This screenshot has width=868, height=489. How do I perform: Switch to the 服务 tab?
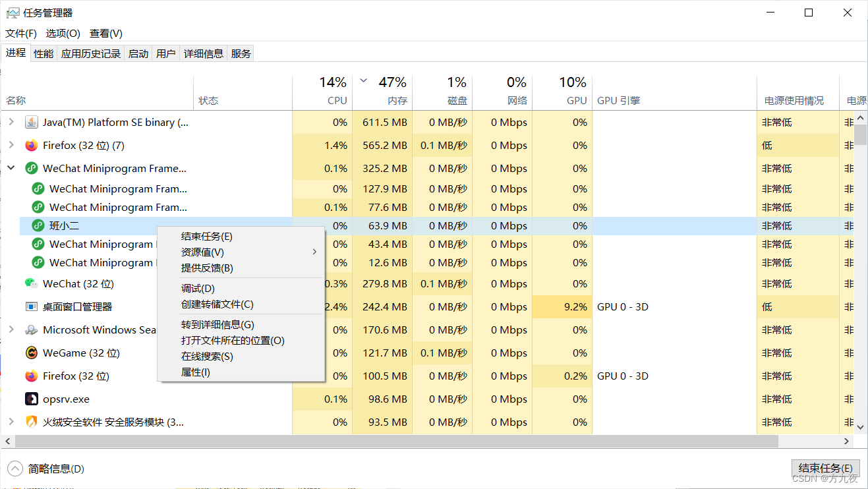[241, 54]
